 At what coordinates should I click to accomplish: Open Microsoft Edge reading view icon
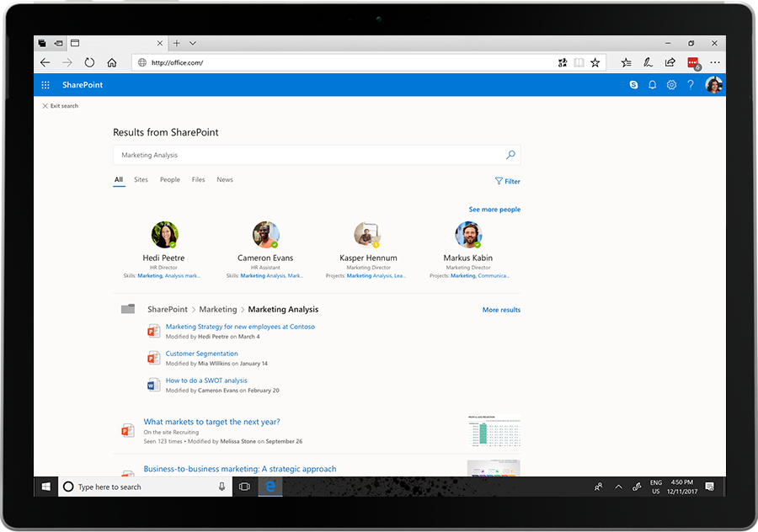[579, 62]
